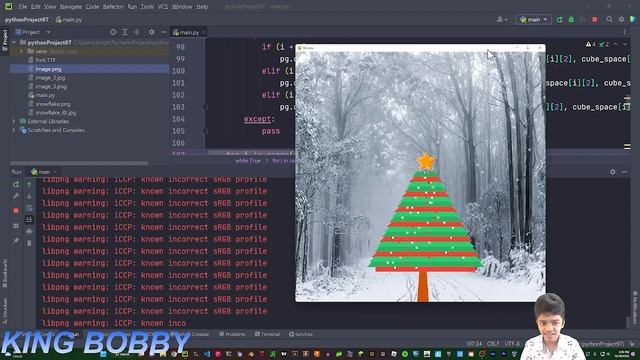Expand the venv folder
This screenshot has height=360, width=640.
click(x=22, y=51)
